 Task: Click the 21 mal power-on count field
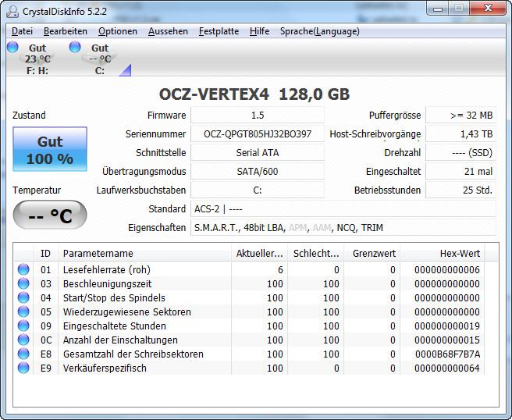pyautogui.click(x=460, y=171)
